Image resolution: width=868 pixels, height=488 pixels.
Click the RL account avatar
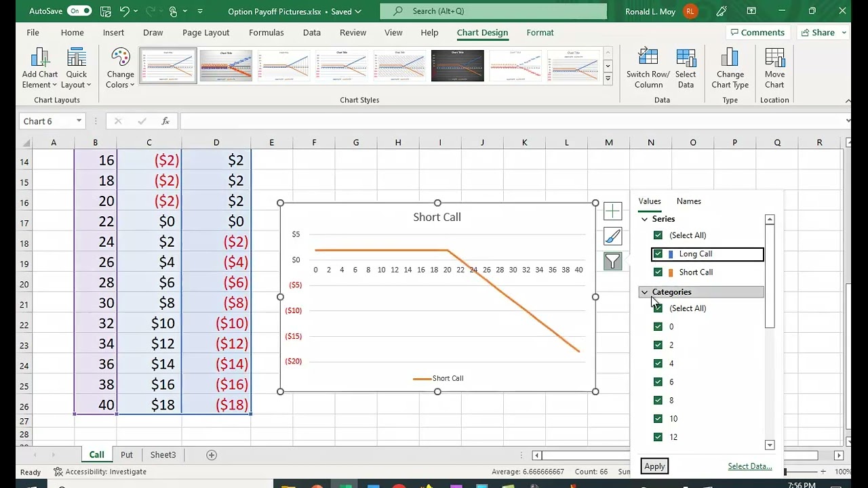[x=690, y=11]
